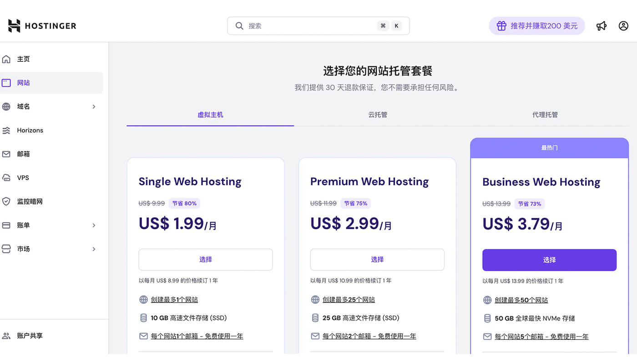Open 每个网站5个邮箱 - 免费使用一年 link
The height and width of the screenshot is (364, 637).
click(542, 337)
